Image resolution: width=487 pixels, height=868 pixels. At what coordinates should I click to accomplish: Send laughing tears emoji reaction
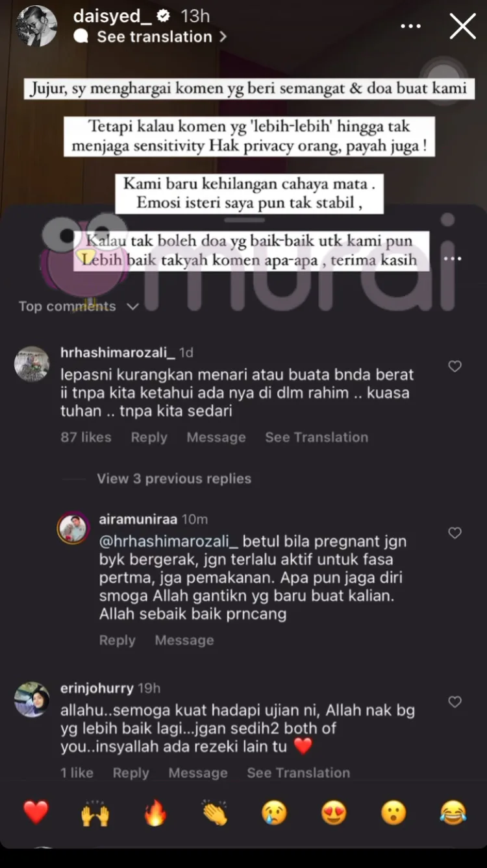pyautogui.click(x=453, y=812)
